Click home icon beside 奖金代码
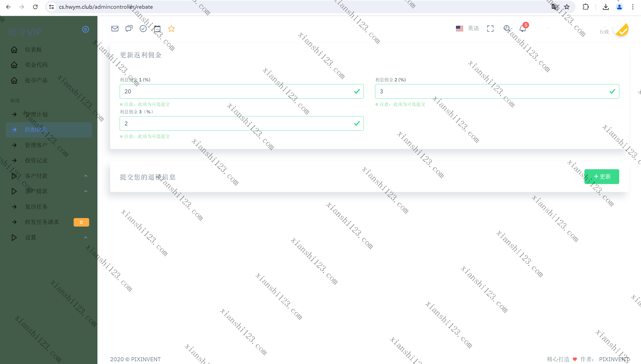 (x=14, y=65)
